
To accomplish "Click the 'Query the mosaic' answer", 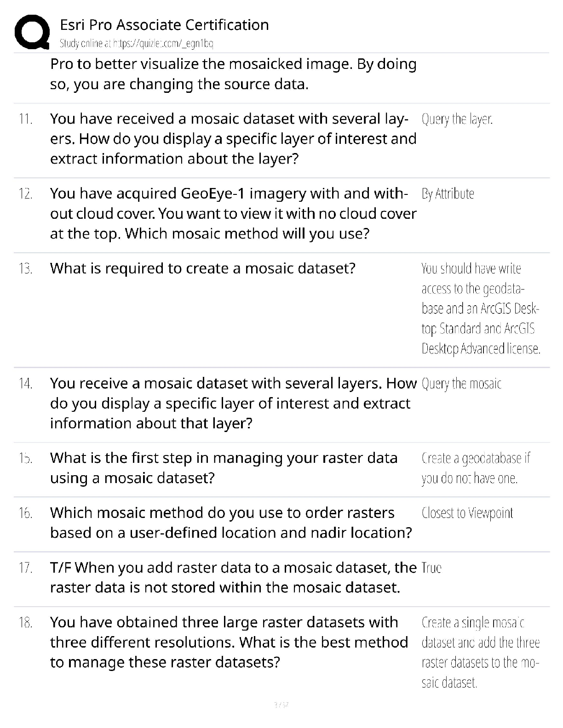I will click(461, 384).
